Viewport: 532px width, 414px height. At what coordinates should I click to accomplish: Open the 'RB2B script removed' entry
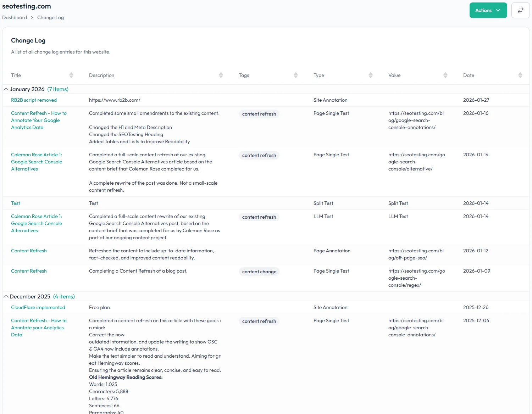point(34,100)
